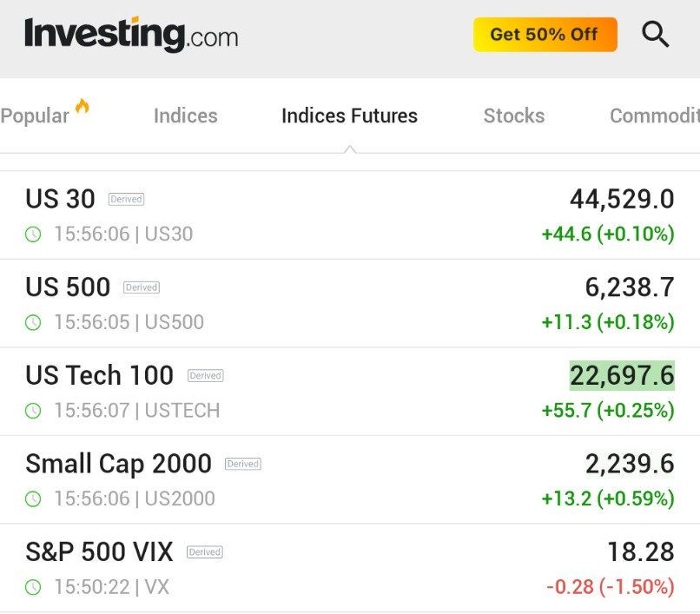Click the highlighted 22,697.6 price
This screenshot has width=700, height=614.
622,376
